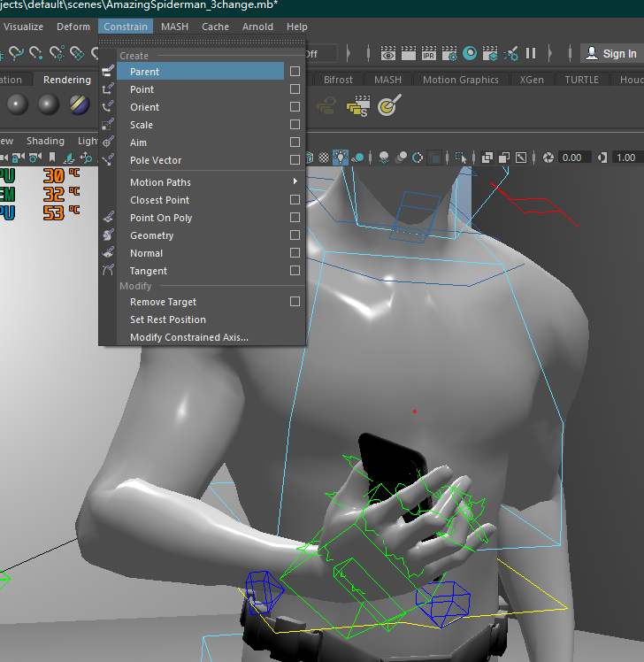Collapse status line section arrow after pause icon

[x=550, y=53]
